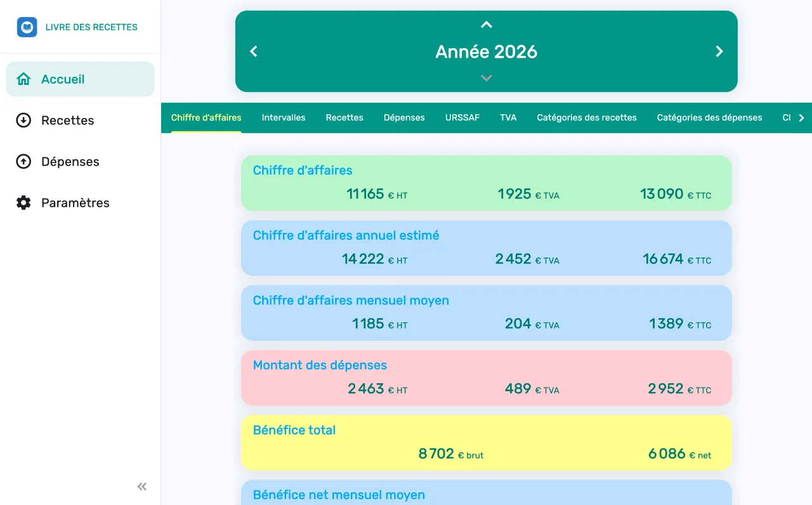Open the TVA tab
This screenshot has height=505, width=812.
(508, 118)
